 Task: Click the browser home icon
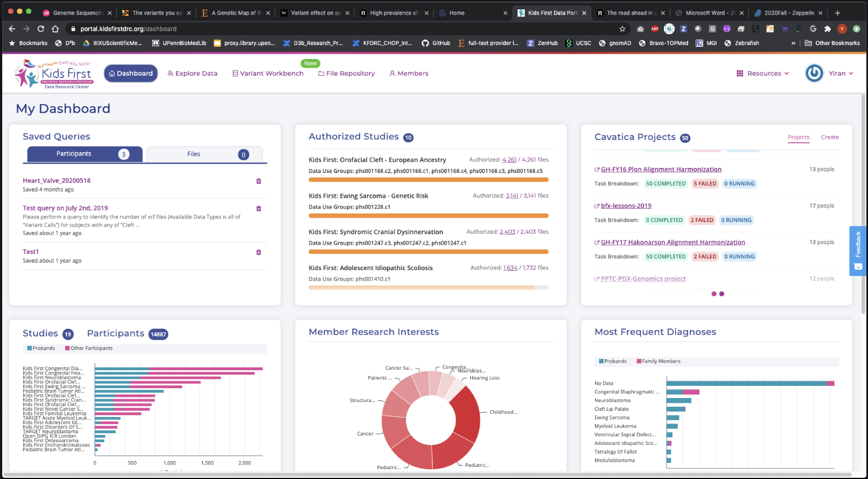[56, 28]
